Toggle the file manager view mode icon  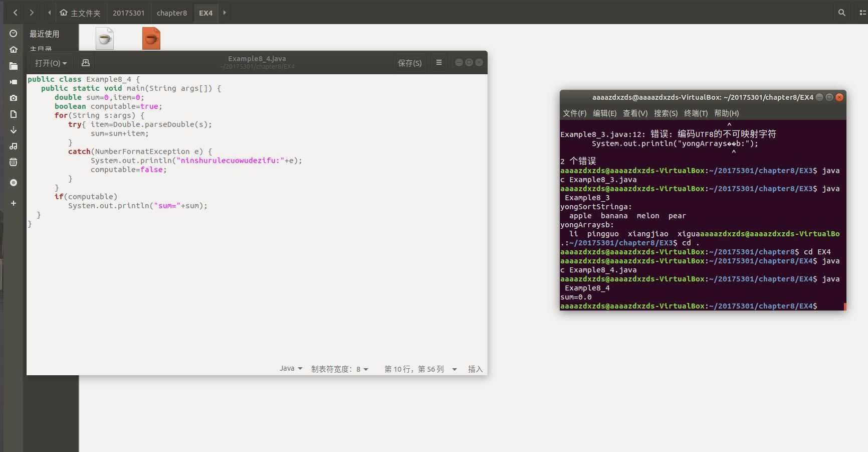click(861, 13)
